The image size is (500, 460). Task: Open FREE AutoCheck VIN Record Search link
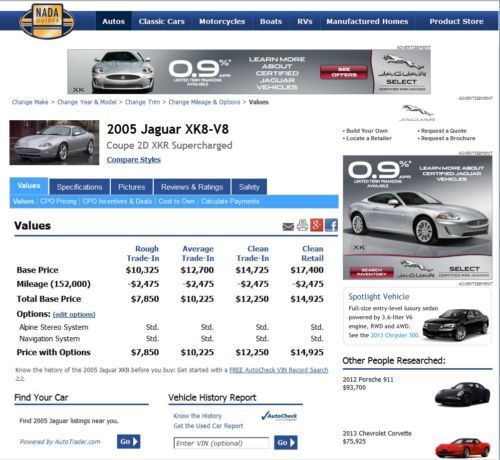click(x=279, y=370)
